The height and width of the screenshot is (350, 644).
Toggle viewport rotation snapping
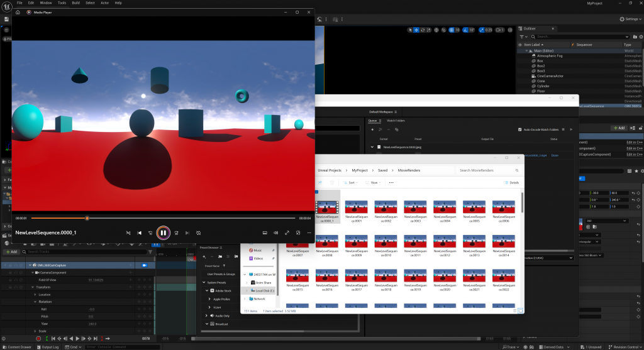tap(465, 30)
